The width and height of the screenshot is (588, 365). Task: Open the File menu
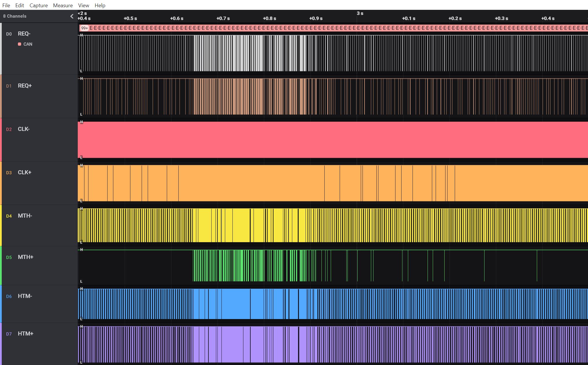(6, 5)
